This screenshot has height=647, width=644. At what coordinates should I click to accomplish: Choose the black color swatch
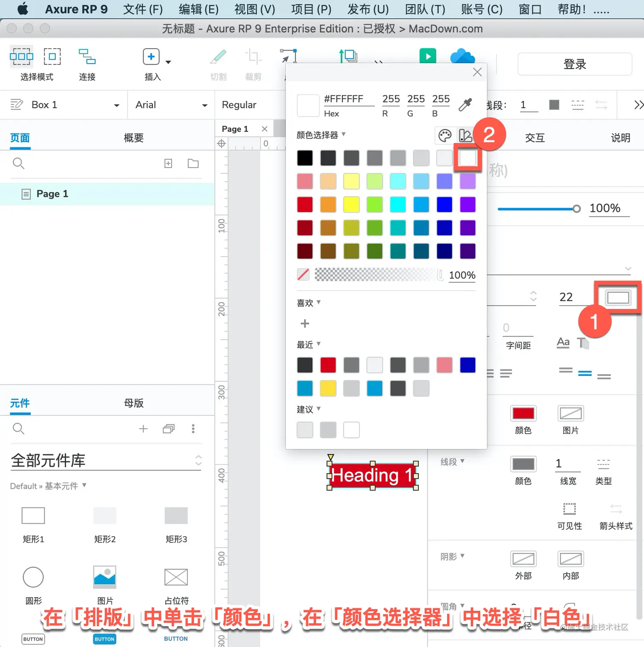point(305,158)
